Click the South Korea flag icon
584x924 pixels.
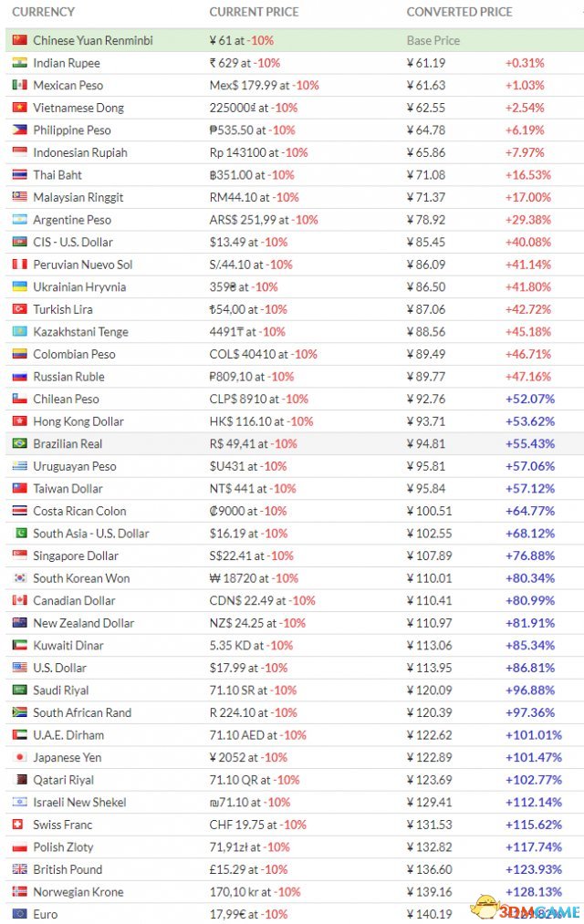[x=19, y=577]
